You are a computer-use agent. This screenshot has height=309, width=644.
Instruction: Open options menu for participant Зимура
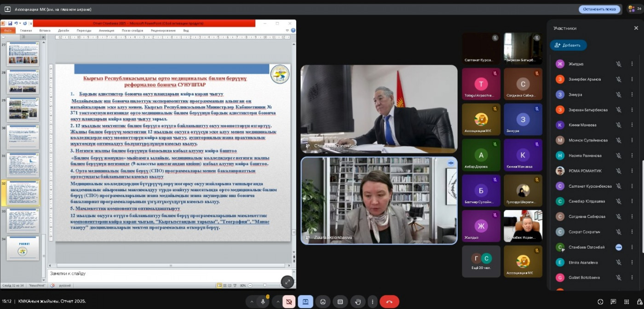pyautogui.click(x=632, y=95)
